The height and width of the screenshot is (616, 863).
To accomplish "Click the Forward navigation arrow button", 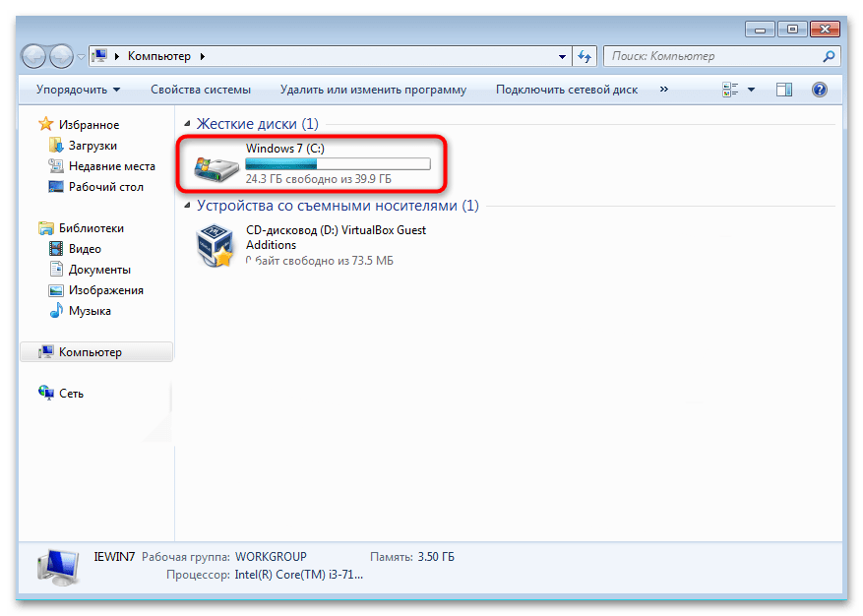I will 61,56.
